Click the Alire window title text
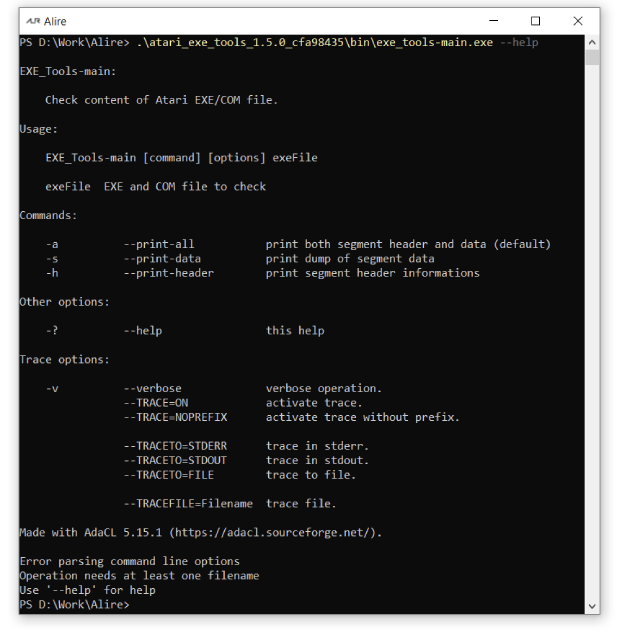The width and height of the screenshot is (617, 640). point(55,21)
